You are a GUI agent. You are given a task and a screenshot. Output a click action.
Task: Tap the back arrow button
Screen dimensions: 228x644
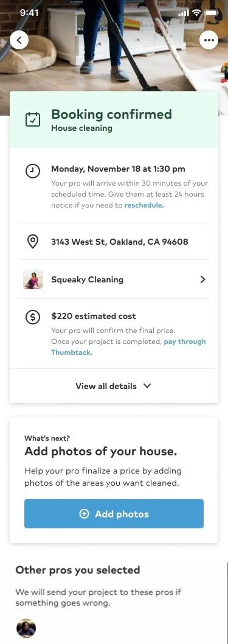coord(19,40)
